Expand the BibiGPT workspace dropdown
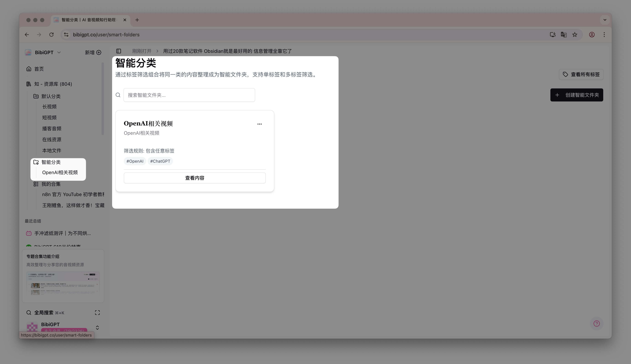This screenshot has height=364, width=631. pyautogui.click(x=59, y=52)
